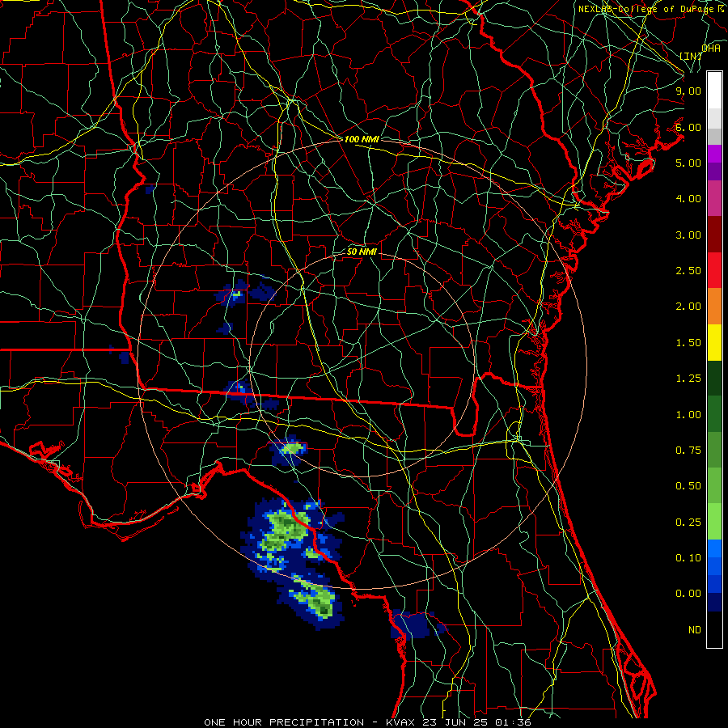Screen dimensions: 728x728
Task: Click the 9.00 legend value
Action: (688, 91)
